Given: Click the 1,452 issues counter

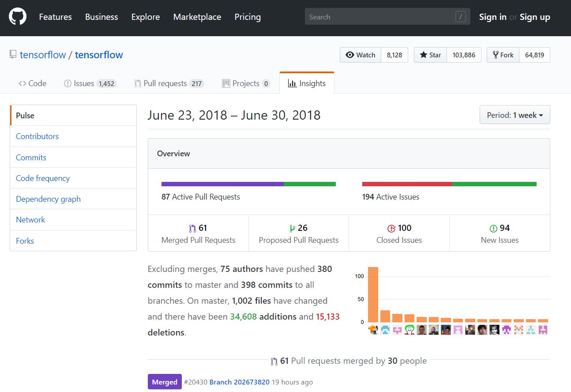Looking at the screenshot, I should click(x=106, y=83).
